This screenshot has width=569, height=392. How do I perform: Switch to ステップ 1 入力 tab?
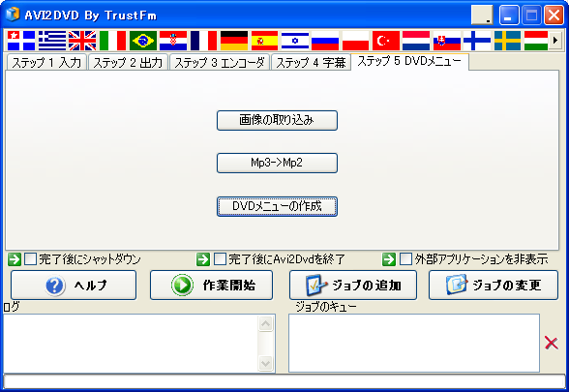(x=46, y=62)
